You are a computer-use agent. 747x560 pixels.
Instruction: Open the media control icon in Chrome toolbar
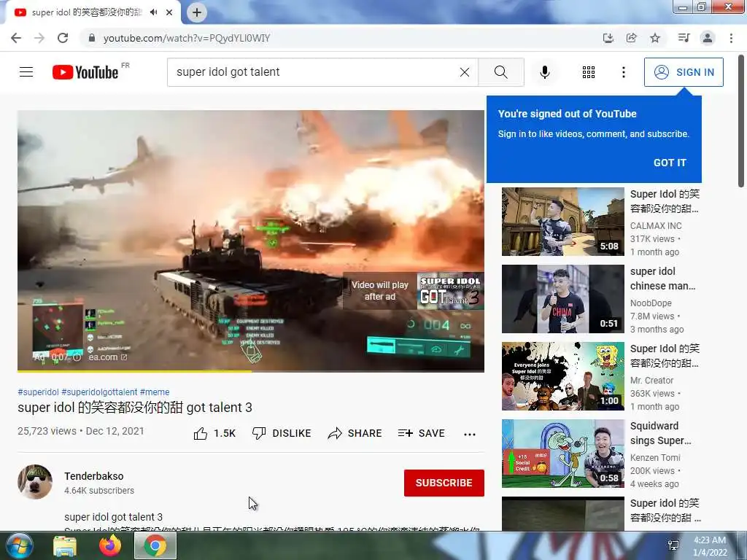684,38
